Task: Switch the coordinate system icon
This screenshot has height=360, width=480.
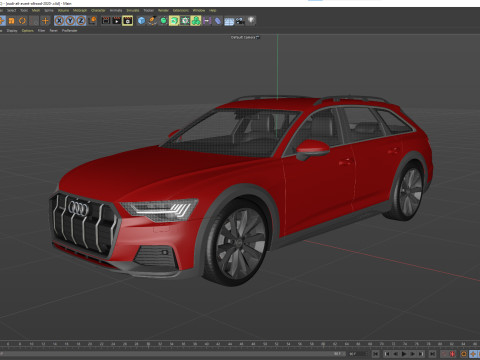Action: [x=92, y=21]
